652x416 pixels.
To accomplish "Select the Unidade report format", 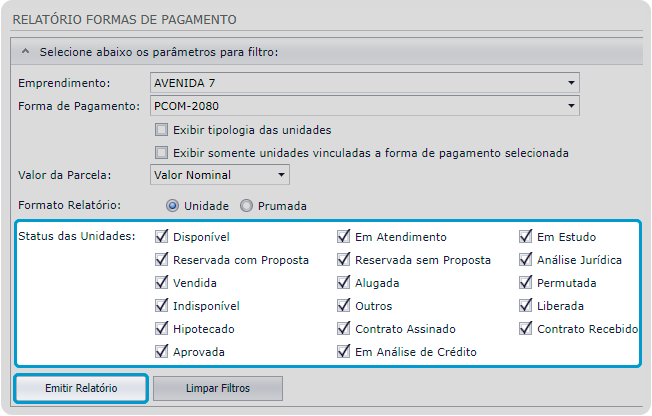I will point(173,206).
